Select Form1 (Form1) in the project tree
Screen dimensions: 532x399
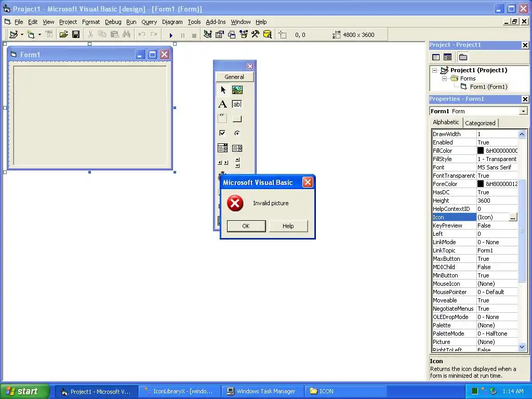488,87
